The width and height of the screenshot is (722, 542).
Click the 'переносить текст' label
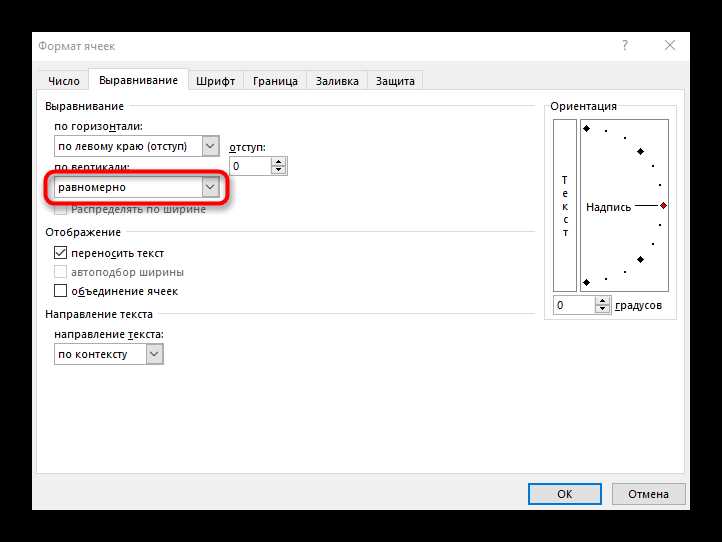117,253
